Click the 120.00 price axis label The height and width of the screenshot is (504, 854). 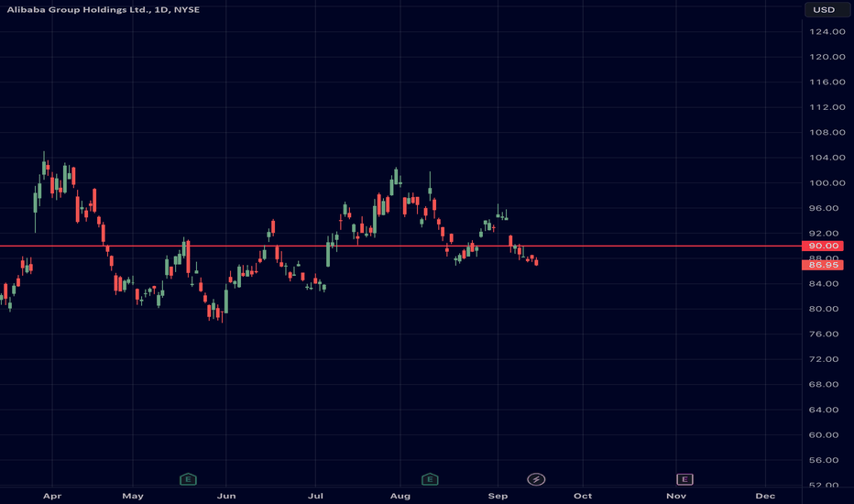tap(827, 57)
